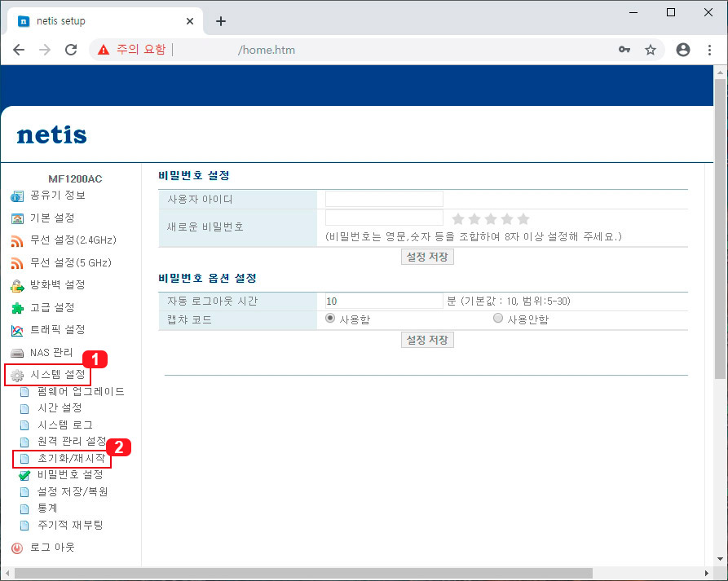The height and width of the screenshot is (581, 728).
Task: Open 비밀번호 설정 page
Action: point(70,475)
